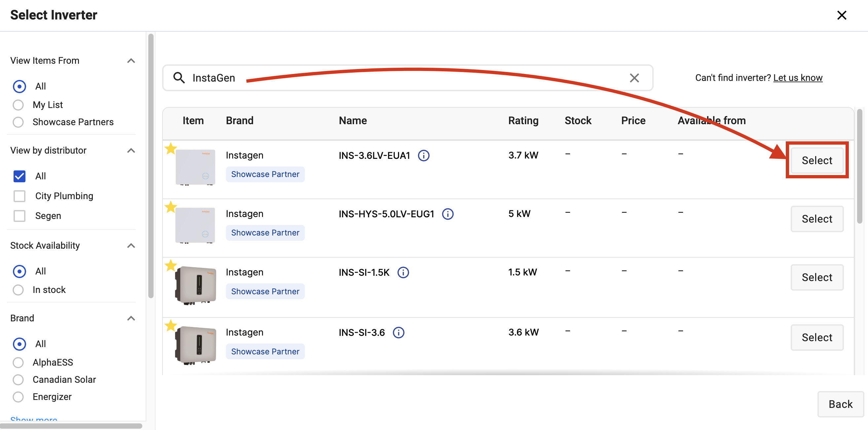The image size is (868, 430).
Task: Open the Let us know link
Action: (798, 78)
